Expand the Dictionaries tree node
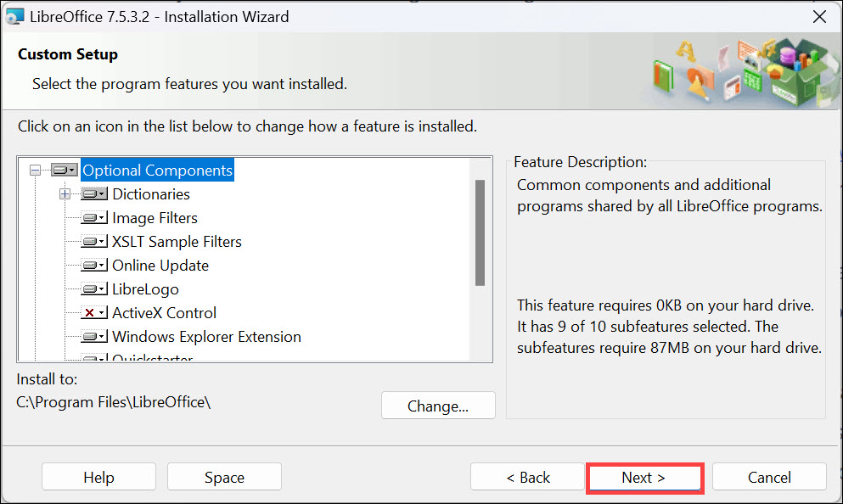The image size is (843, 504). pyautogui.click(x=65, y=193)
